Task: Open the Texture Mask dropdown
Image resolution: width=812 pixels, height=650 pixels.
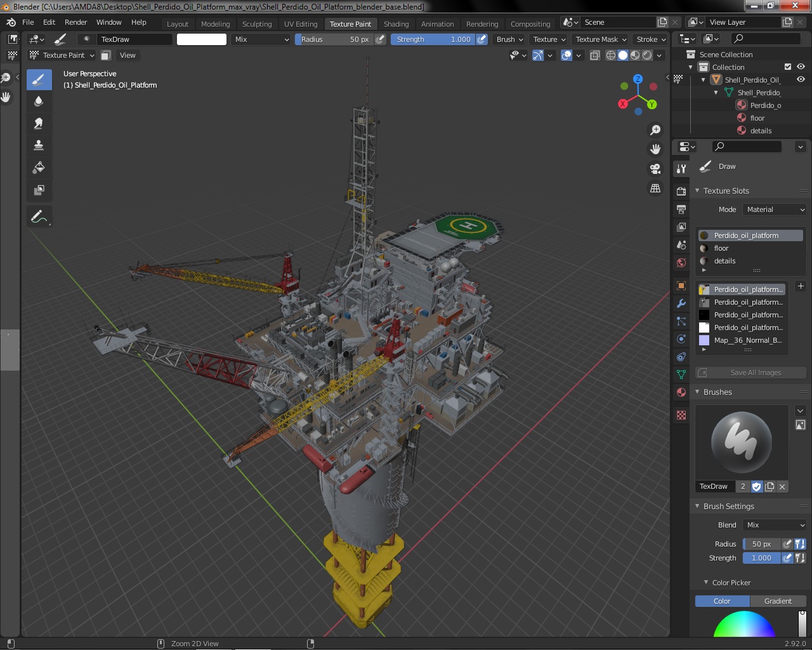Action: 600,39
